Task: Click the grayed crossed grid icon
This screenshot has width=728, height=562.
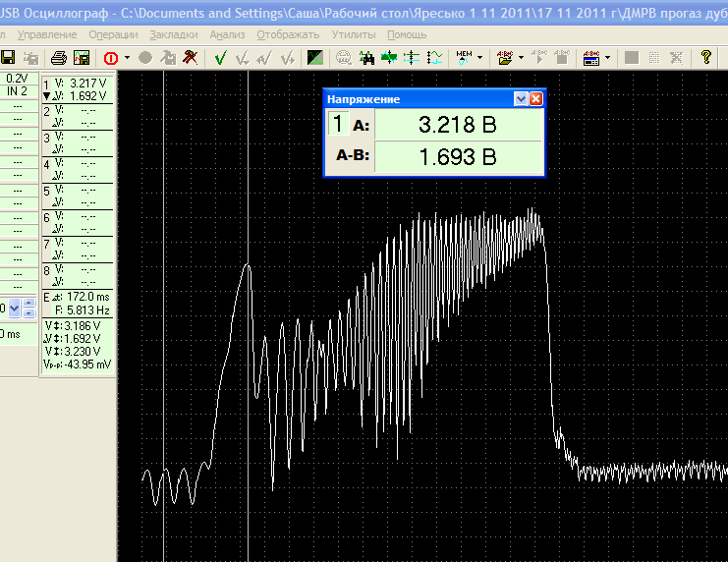Action: [x=677, y=58]
